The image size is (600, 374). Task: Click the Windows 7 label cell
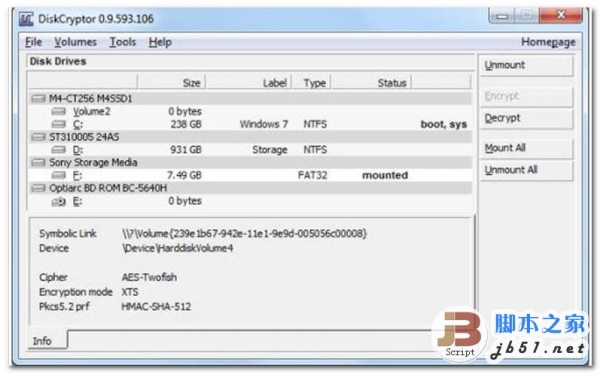[x=264, y=124]
